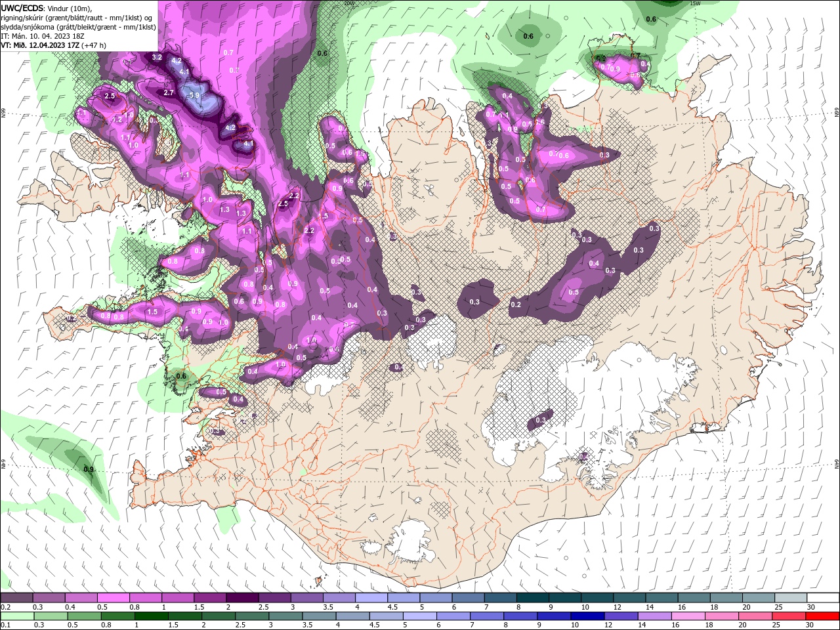This screenshot has width=840, height=630.
Task: Pick pale grey upper-row swatch between 20 and 25
Action: (759, 598)
